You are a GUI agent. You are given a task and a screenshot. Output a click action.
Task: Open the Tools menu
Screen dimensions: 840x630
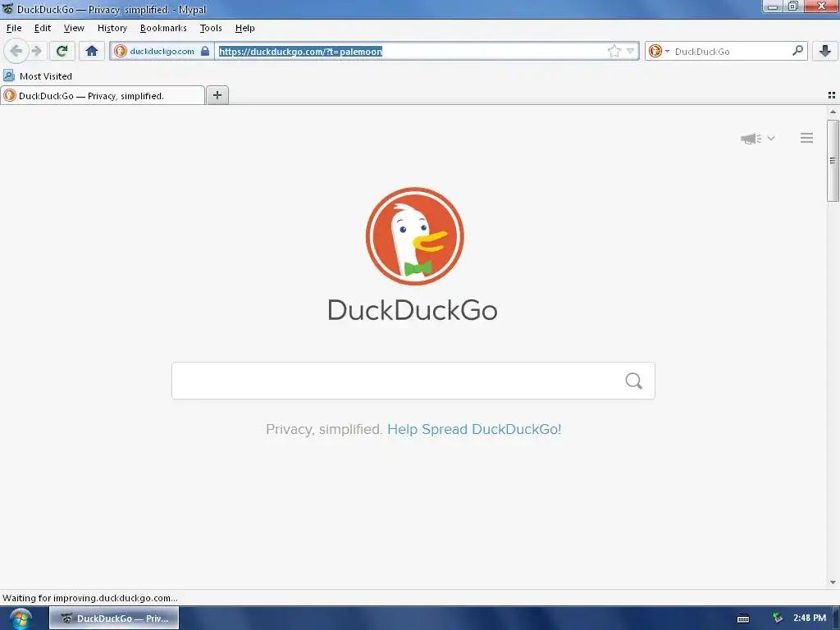click(x=211, y=28)
